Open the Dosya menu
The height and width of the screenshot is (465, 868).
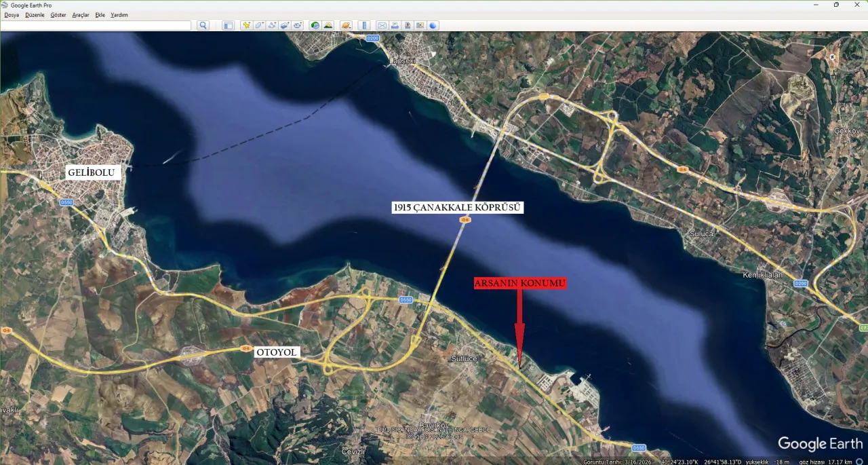(x=12, y=15)
